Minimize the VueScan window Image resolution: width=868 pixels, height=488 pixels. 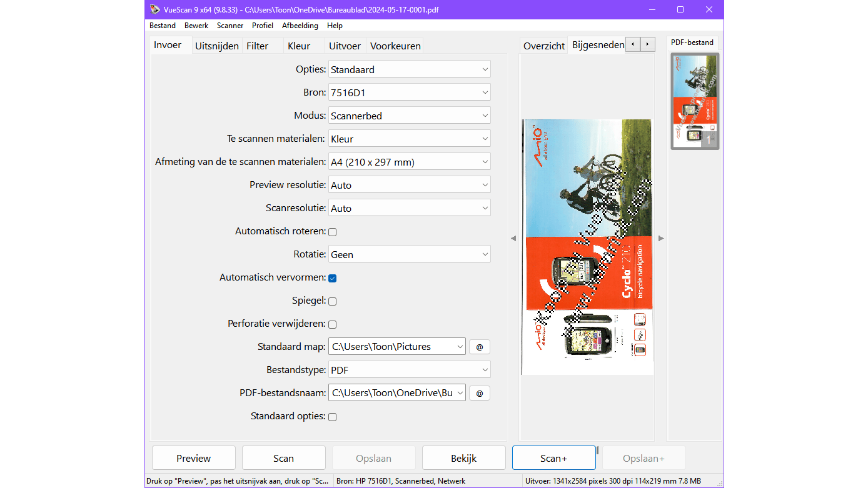coord(652,9)
